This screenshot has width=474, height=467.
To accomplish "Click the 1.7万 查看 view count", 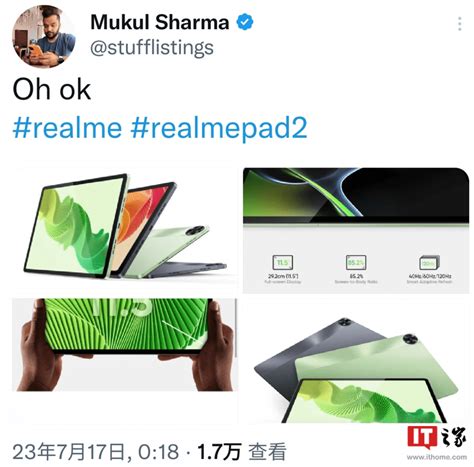I will (x=241, y=452).
